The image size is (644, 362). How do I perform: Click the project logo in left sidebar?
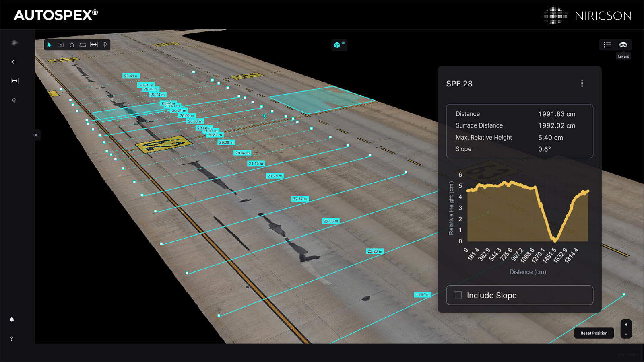click(x=14, y=43)
